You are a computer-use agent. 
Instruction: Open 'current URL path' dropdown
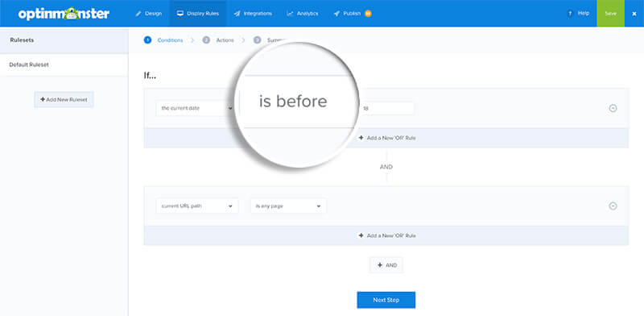tap(197, 206)
